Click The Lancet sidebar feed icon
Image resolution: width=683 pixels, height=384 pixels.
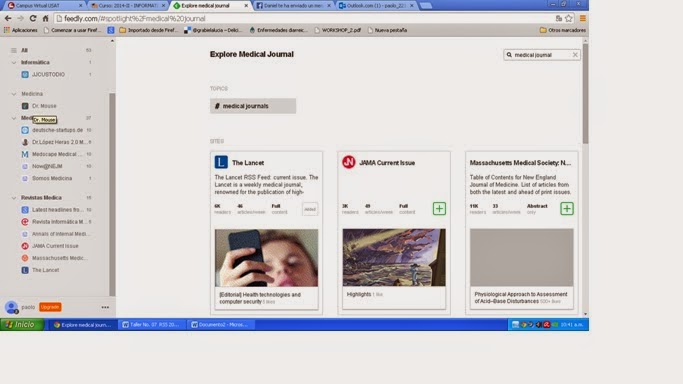tap(25, 270)
